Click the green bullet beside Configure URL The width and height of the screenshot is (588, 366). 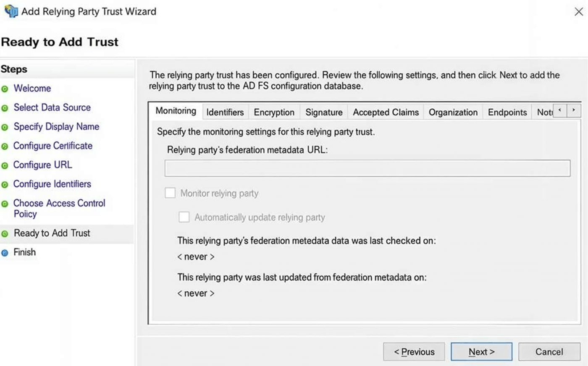(5, 166)
